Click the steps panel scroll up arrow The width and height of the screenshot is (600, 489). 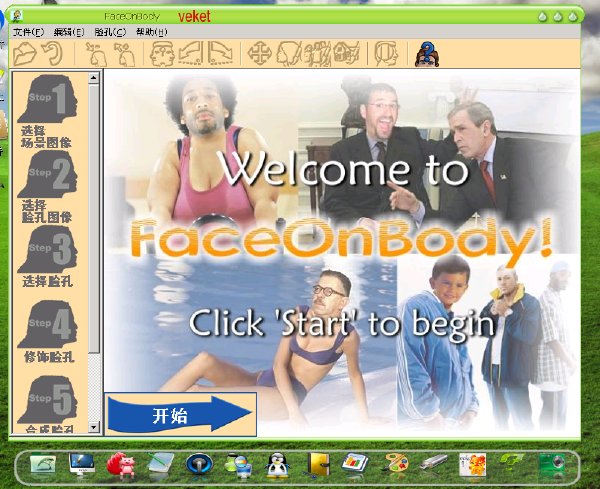point(94,78)
